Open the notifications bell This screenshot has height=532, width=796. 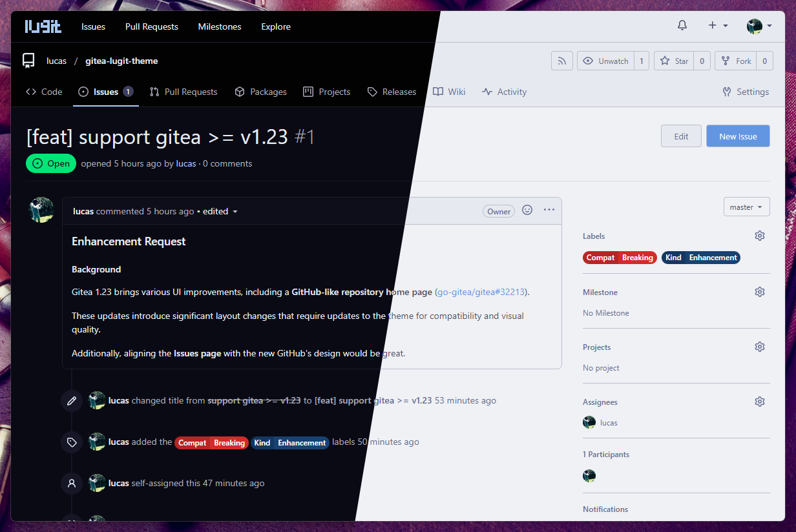pos(682,26)
